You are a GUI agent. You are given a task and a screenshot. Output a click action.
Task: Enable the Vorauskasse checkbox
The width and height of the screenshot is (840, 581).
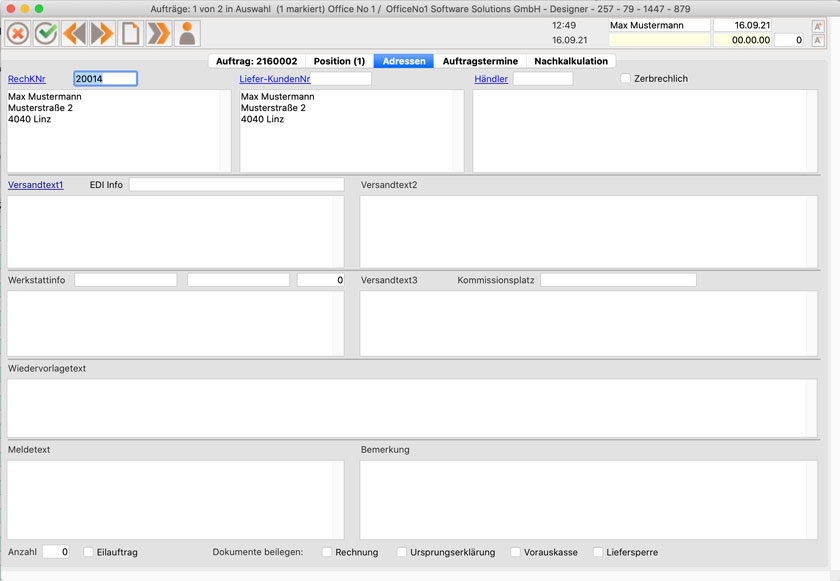(x=515, y=552)
